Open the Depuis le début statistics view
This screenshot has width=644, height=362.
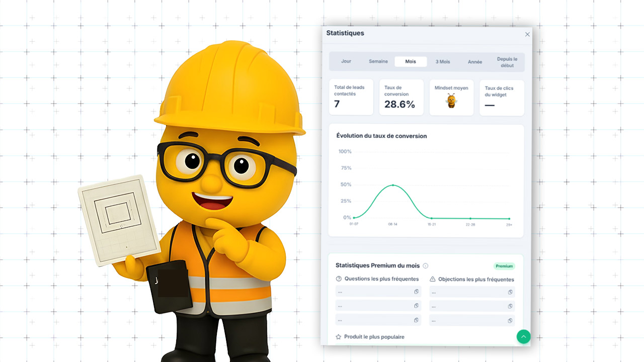(507, 61)
